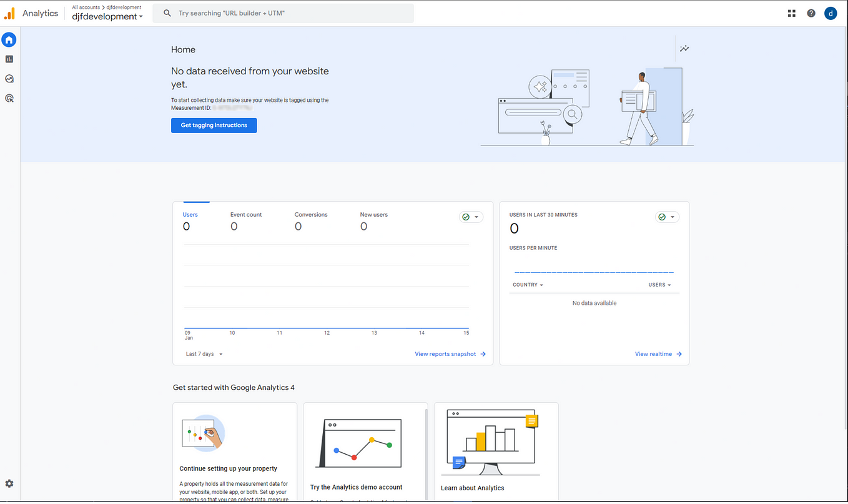The width and height of the screenshot is (848, 504).
Task: Click arrow beside View reports snapshot
Action: click(x=483, y=354)
